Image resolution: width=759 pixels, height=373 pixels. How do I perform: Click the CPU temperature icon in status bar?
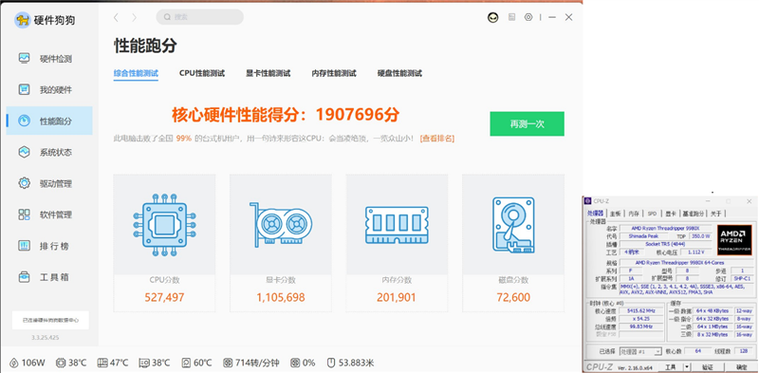pos(61,363)
